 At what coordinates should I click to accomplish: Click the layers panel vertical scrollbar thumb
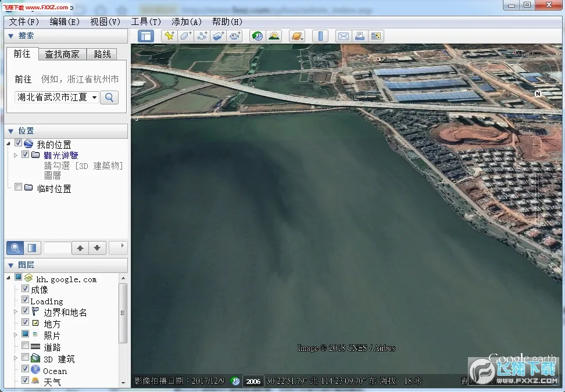point(123,313)
